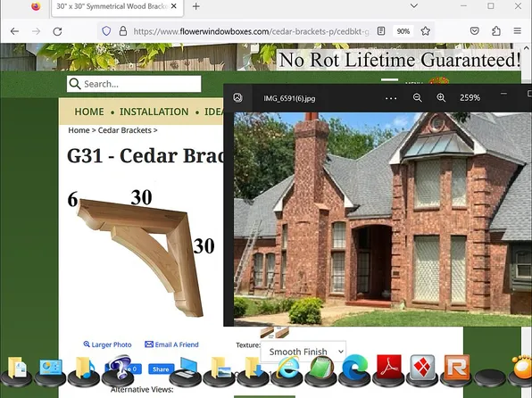Open the Texture Smooth Finish dropdown

coord(303,352)
